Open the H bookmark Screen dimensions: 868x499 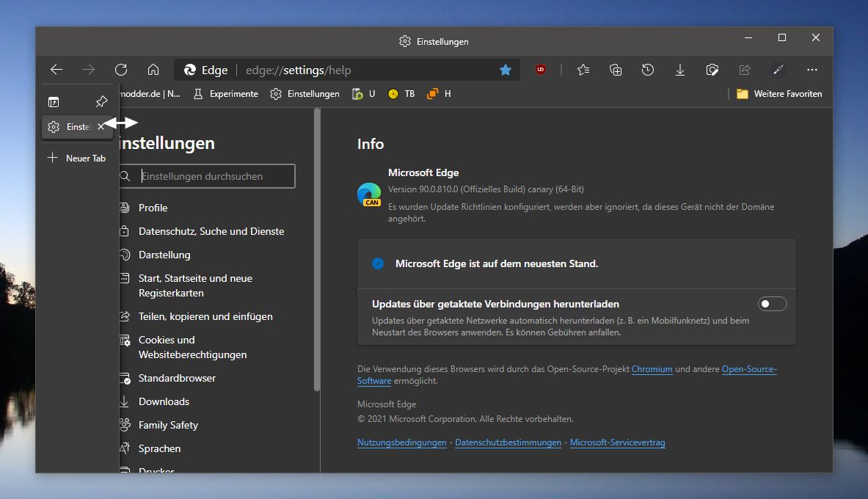439,94
